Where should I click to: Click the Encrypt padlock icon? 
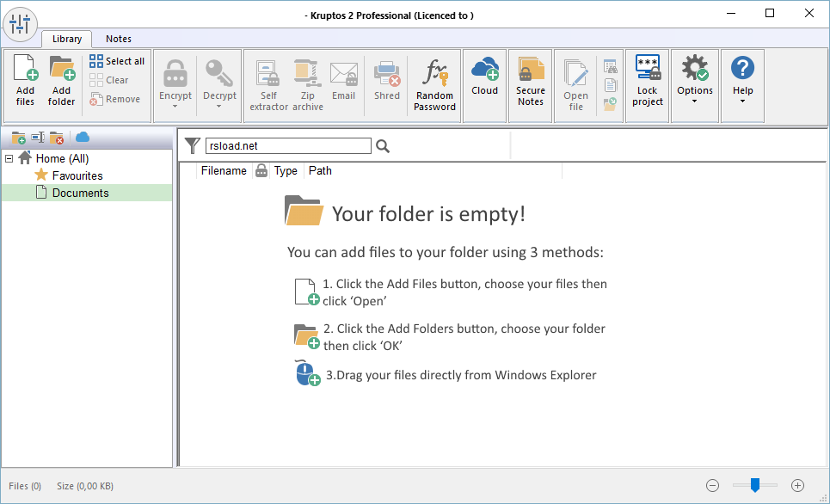coord(175,72)
